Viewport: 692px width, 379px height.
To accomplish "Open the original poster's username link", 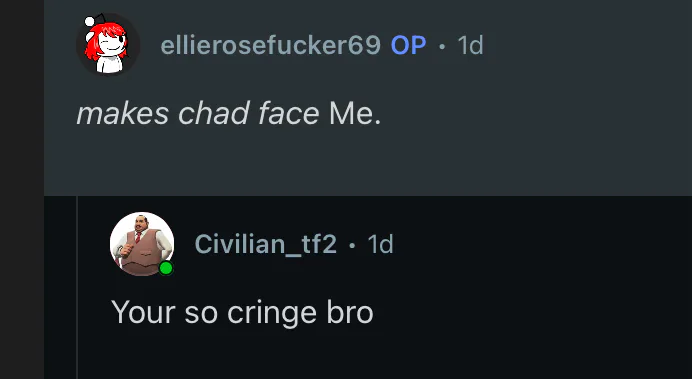I will [271, 45].
